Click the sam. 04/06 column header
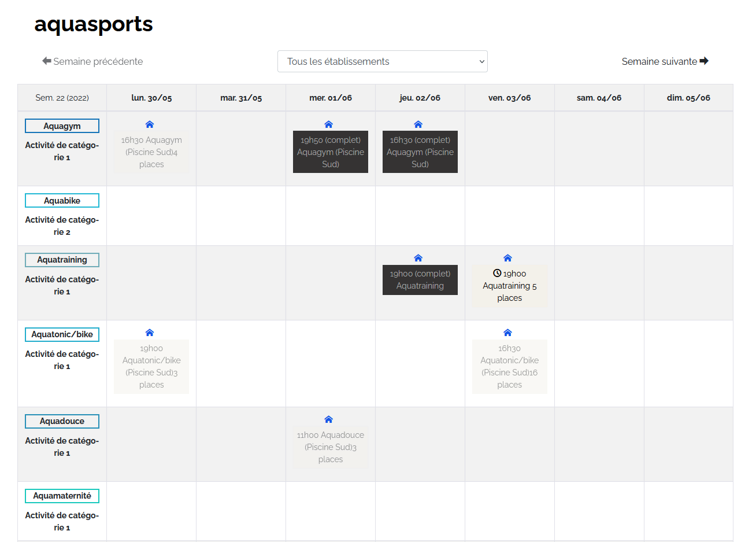The width and height of the screenshot is (756, 542). pyautogui.click(x=599, y=98)
